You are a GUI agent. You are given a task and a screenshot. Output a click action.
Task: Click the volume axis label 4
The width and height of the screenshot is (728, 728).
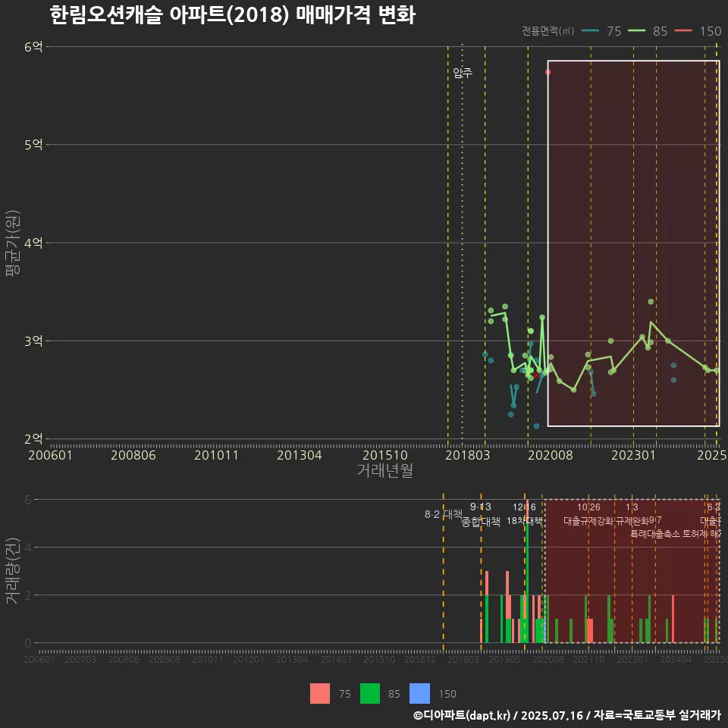[28, 548]
